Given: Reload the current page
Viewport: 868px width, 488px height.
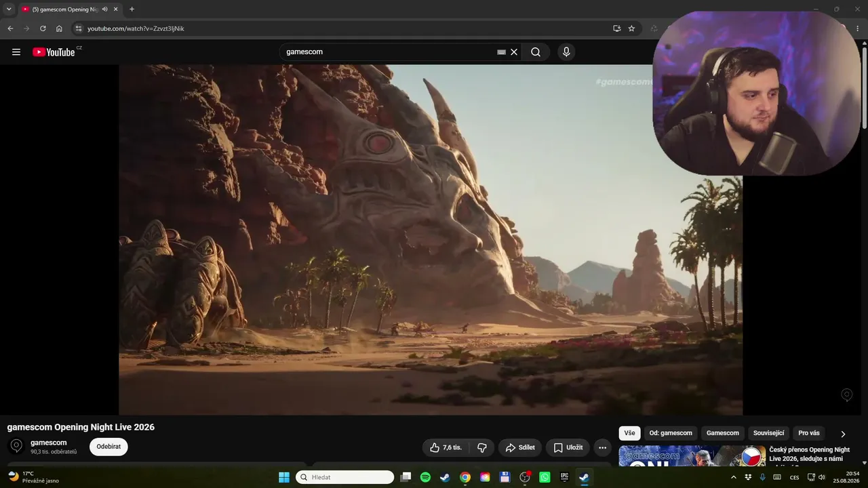Looking at the screenshot, I should tap(43, 28).
